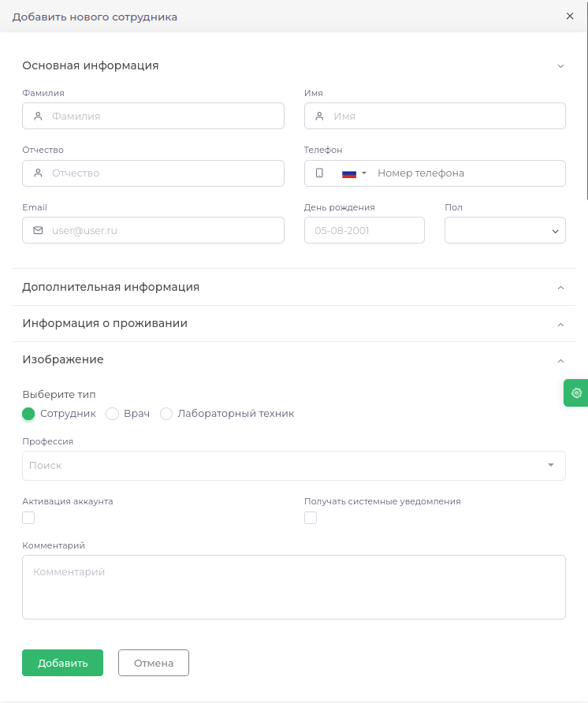The height and width of the screenshot is (703, 588).
Task: Open the Профессия search dropdown
Action: point(293,465)
